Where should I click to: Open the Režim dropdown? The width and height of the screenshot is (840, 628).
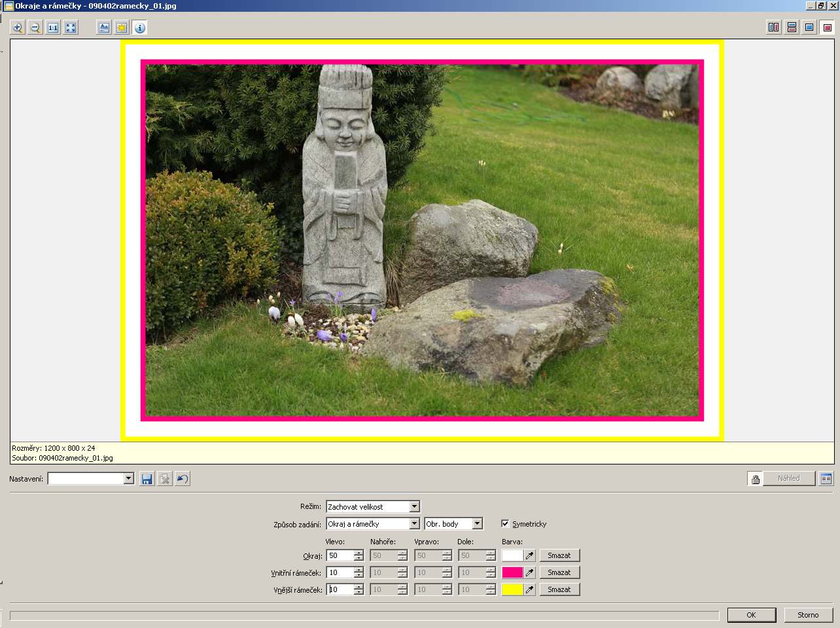414,506
